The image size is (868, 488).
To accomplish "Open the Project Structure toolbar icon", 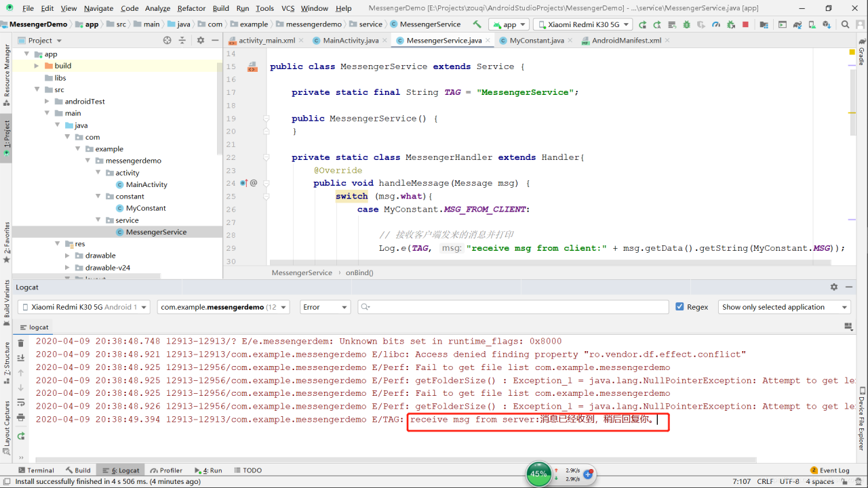I will pyautogui.click(x=764, y=24).
